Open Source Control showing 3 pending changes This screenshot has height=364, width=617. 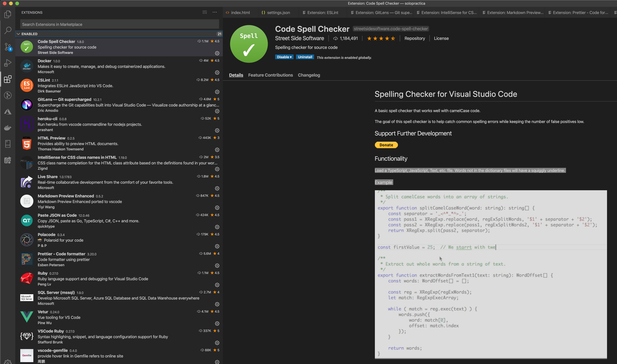[7, 47]
